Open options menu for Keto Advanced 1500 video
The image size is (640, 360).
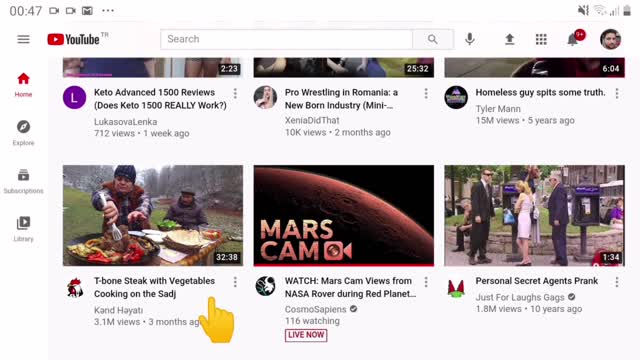pyautogui.click(x=235, y=93)
